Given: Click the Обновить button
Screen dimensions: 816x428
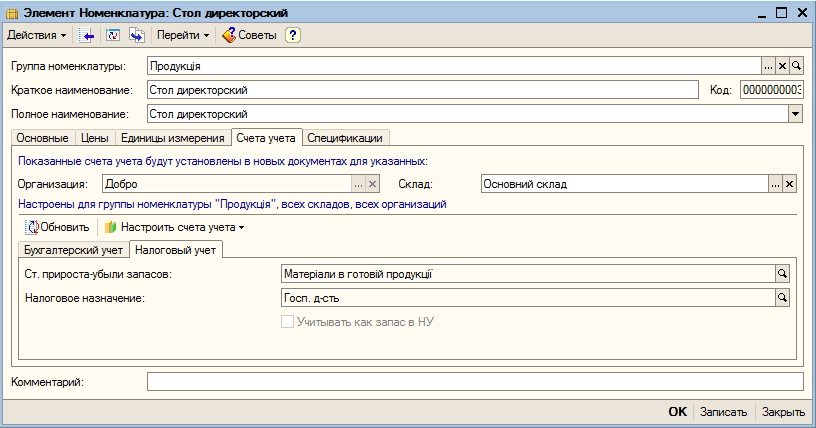Looking at the screenshot, I should pyautogui.click(x=58, y=228).
